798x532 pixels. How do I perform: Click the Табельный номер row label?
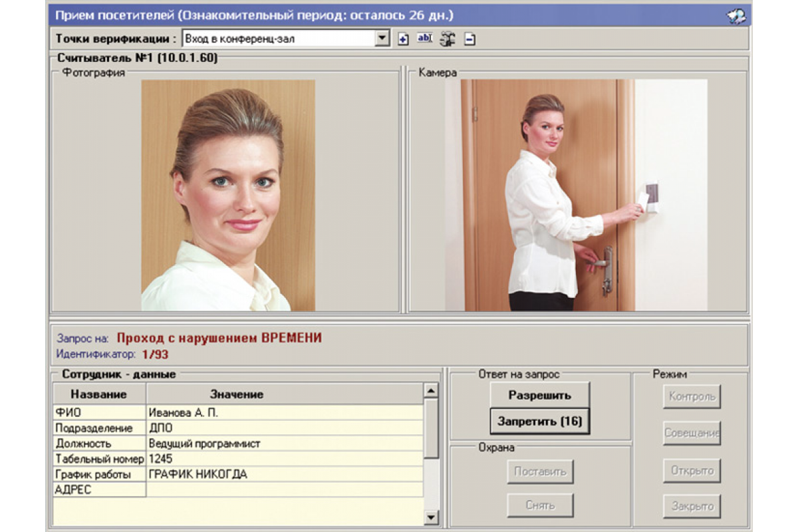tap(99, 459)
